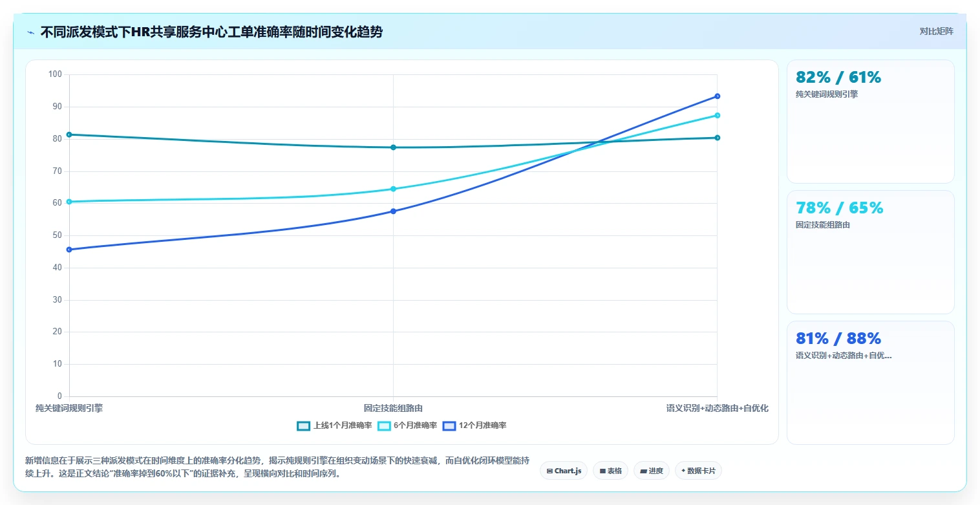This screenshot has height=505, width=980.
Task: Click the small icon in the Chart.js chip
Action: (x=549, y=471)
